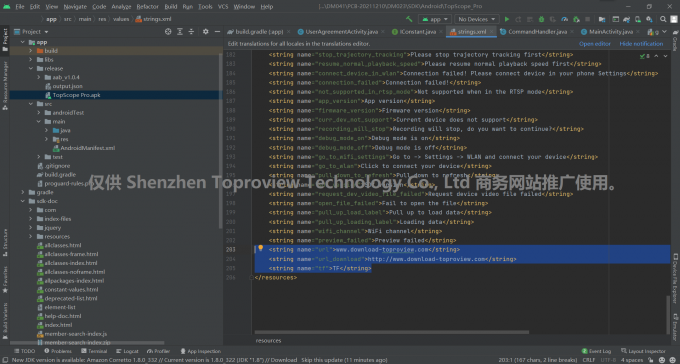Click Select Opened File target icon
The height and width of the screenshot is (364, 680).
(168, 31)
